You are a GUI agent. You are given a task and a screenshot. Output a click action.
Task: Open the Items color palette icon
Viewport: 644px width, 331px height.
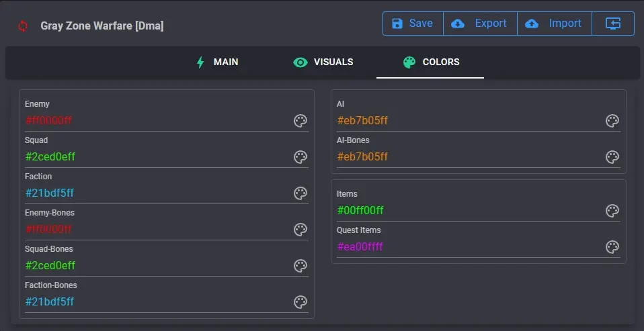[612, 211]
